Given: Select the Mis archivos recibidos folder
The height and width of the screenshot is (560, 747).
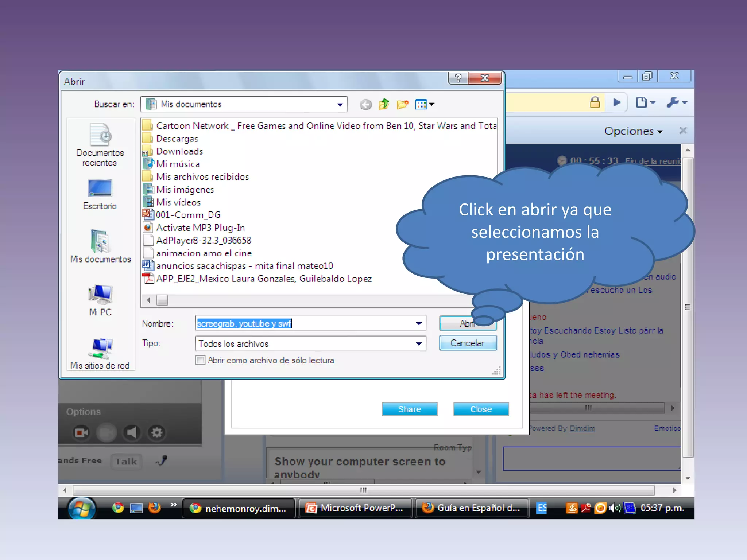Looking at the screenshot, I should tap(196, 177).
